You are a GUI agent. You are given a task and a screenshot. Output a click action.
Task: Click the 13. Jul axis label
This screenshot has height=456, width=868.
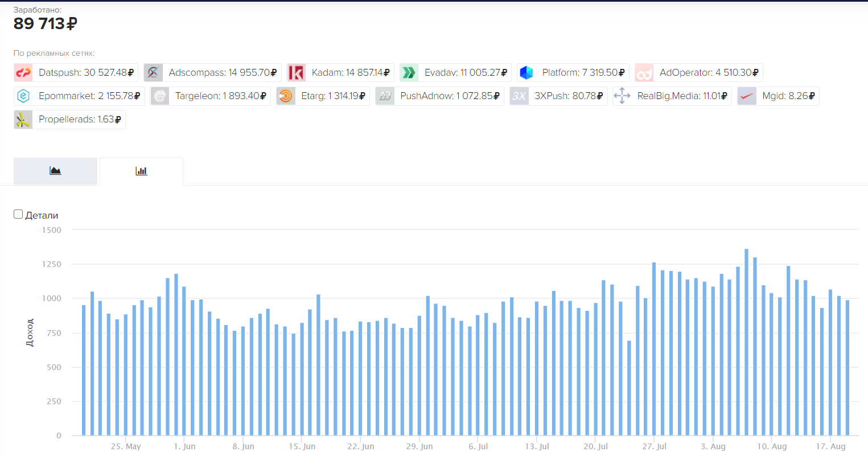coord(537,446)
